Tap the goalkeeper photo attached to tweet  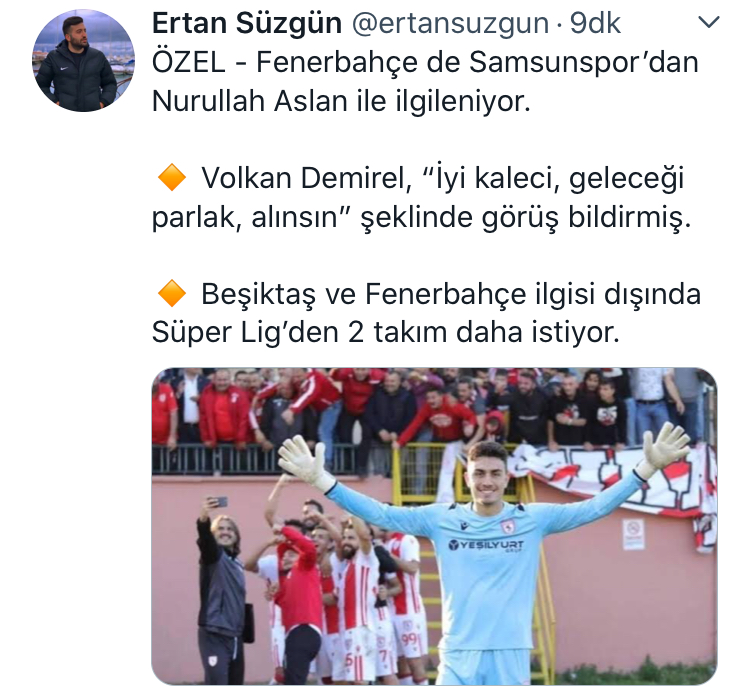tap(434, 526)
